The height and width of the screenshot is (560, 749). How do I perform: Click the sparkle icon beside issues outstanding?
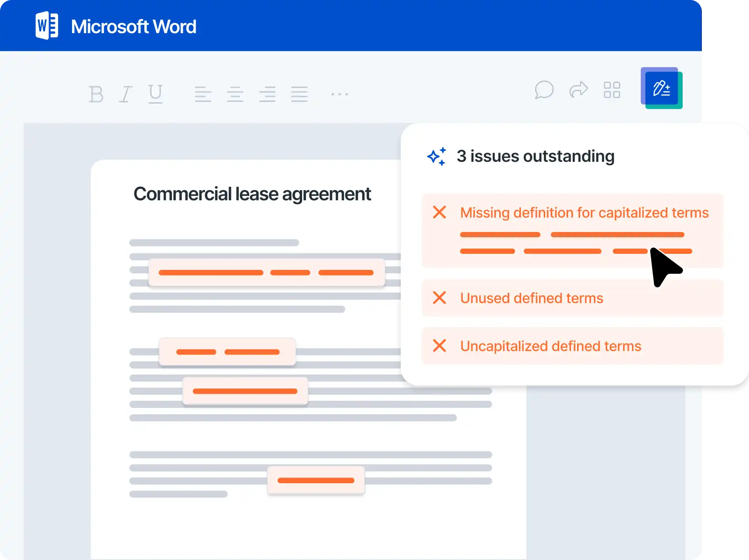437,157
